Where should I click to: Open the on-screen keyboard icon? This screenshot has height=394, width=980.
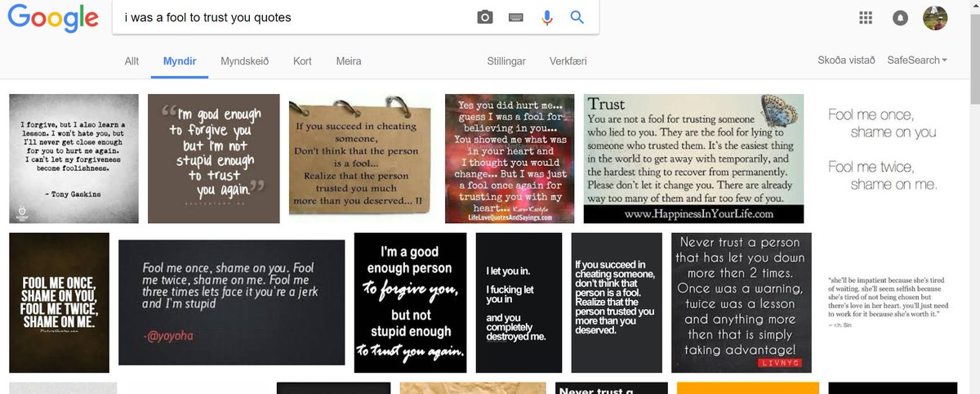515,17
